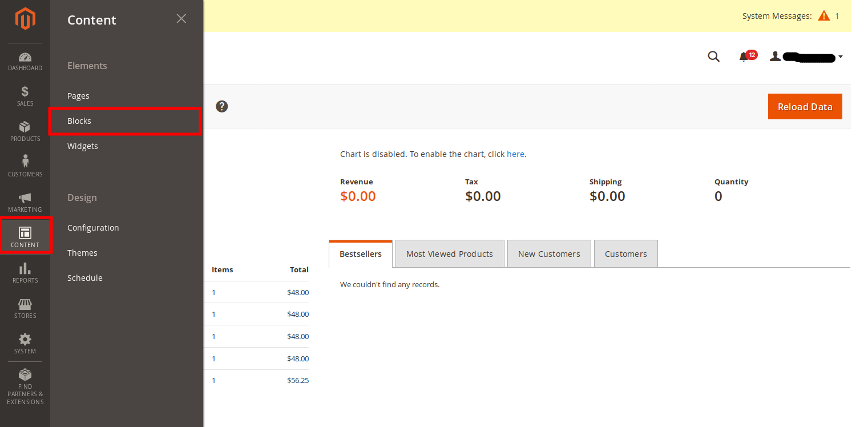Image resolution: width=868 pixels, height=427 pixels.
Task: Open the Sales menu icon
Action: 25,96
